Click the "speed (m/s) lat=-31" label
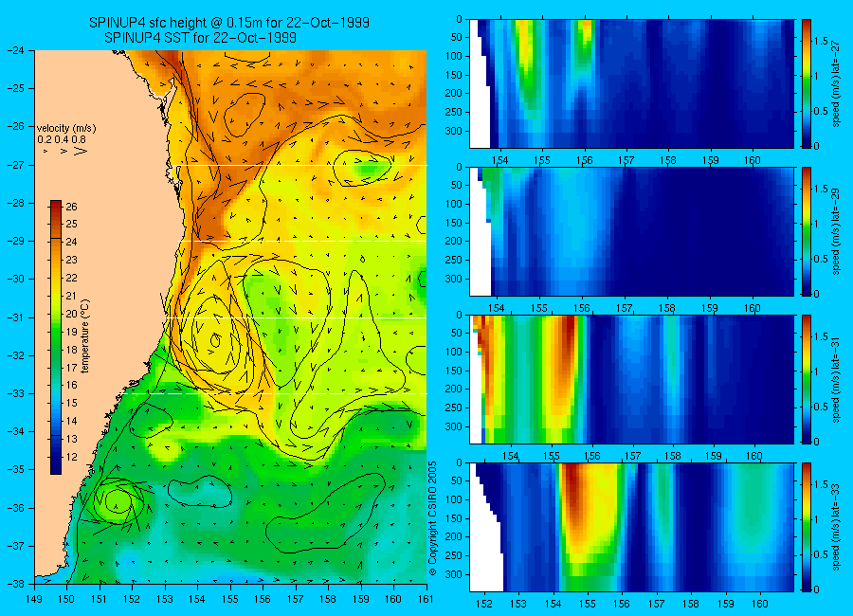853x616 pixels. point(837,379)
